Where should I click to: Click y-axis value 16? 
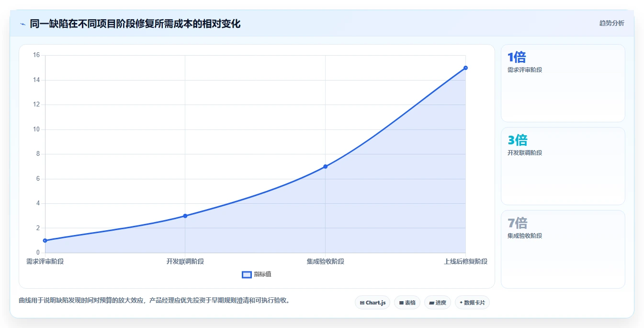tap(36, 55)
